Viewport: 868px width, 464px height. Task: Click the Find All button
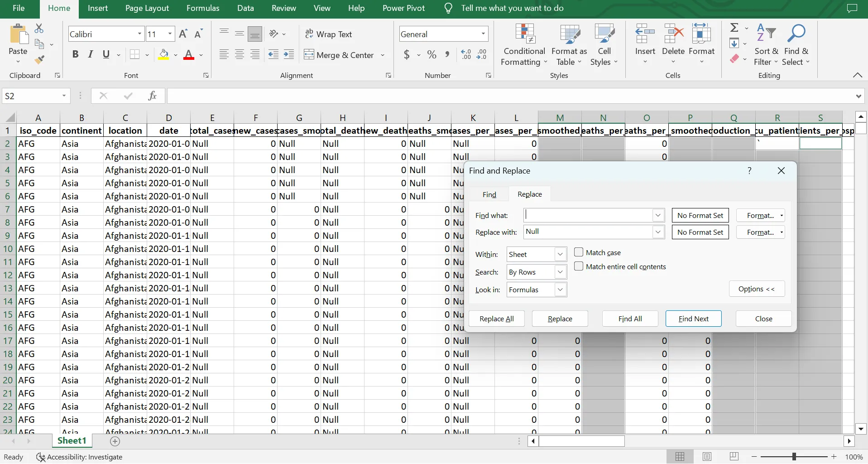click(630, 319)
